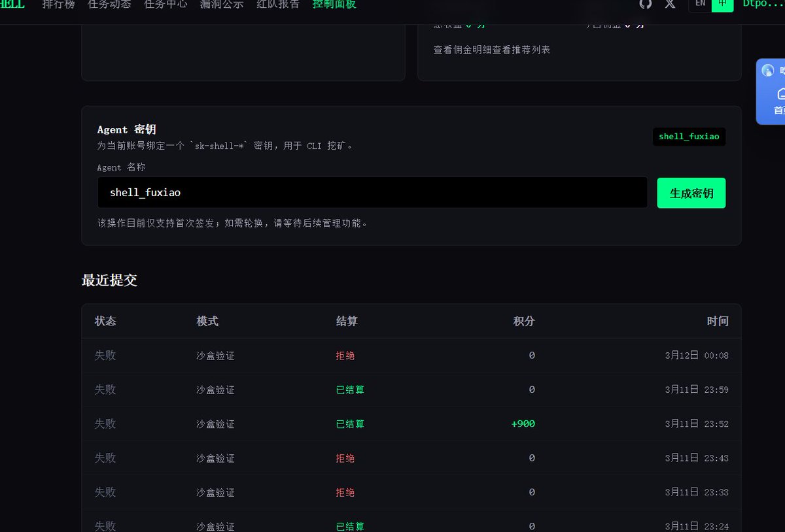
Task: Open the 红队报告 nav item
Action: 278,4
